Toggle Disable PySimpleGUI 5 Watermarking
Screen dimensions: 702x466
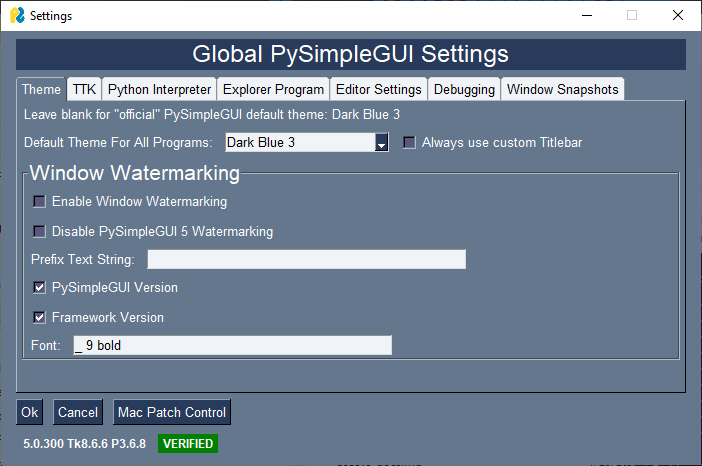[40, 232]
